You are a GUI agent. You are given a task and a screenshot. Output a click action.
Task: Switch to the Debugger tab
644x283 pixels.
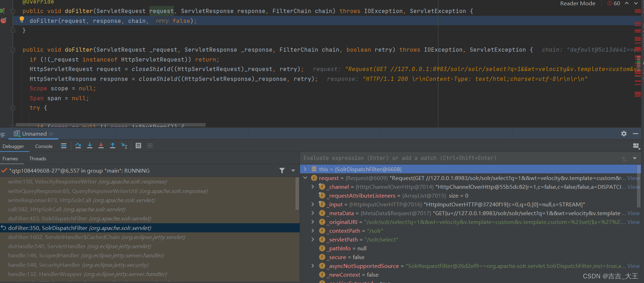13,146
